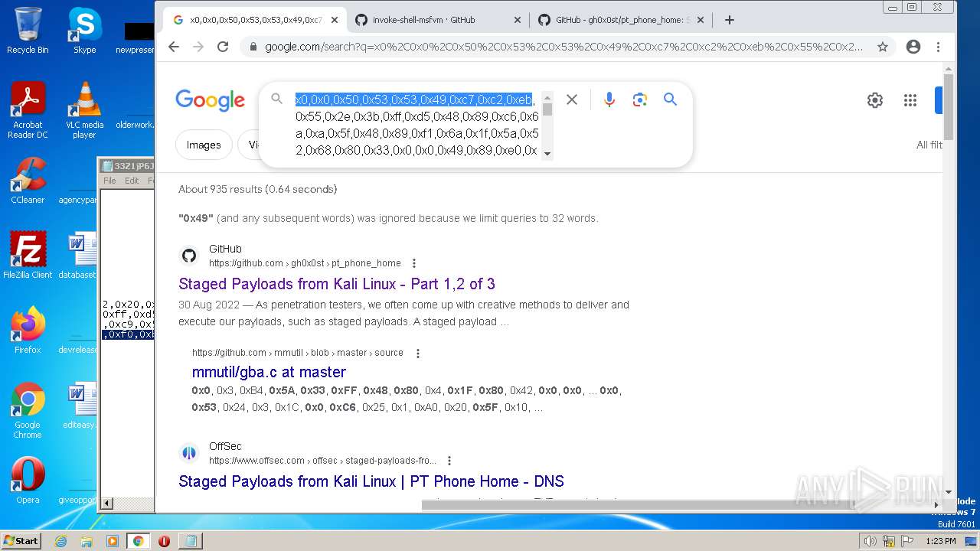Open Staged Payloads PT Phone Home - DNS result
This screenshot has width=980, height=551.
coord(371,481)
